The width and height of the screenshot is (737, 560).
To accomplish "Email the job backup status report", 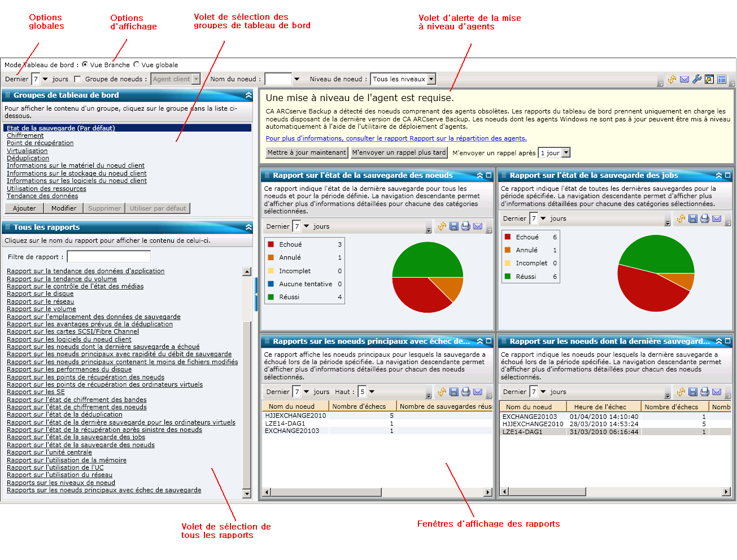I will tap(717, 218).
